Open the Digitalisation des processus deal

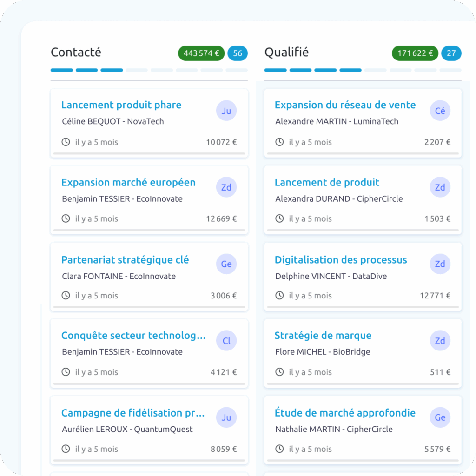[x=341, y=260]
